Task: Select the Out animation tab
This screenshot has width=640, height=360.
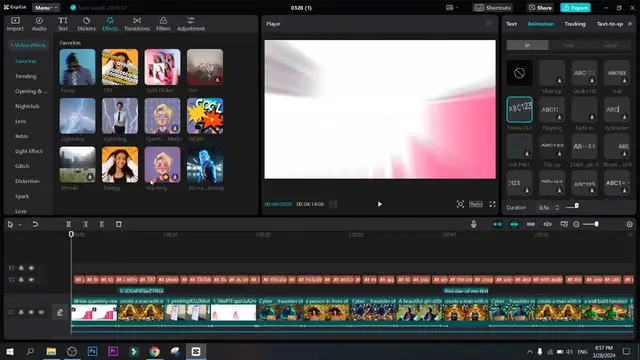Action: pyautogui.click(x=569, y=45)
